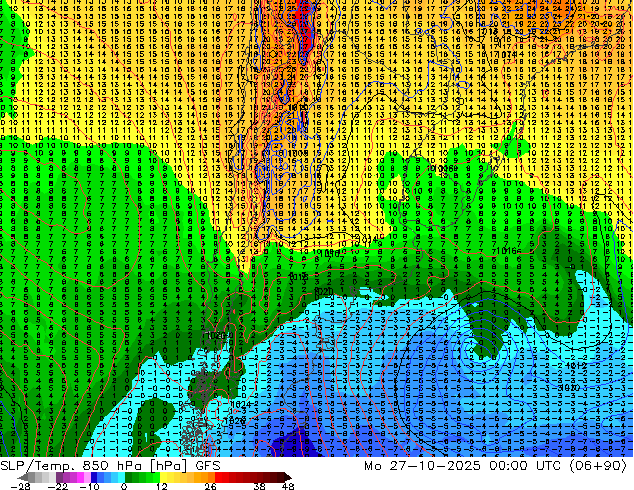Click the 26 label on the color scale
The width and height of the screenshot is (634, 490).
pos(210,486)
